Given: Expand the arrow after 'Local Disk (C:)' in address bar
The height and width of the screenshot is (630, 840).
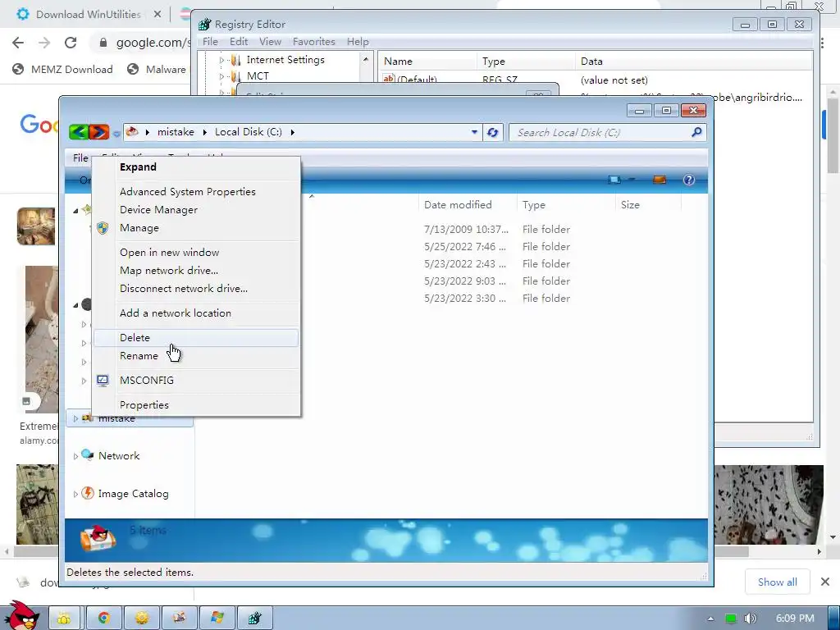Looking at the screenshot, I should point(293,132).
